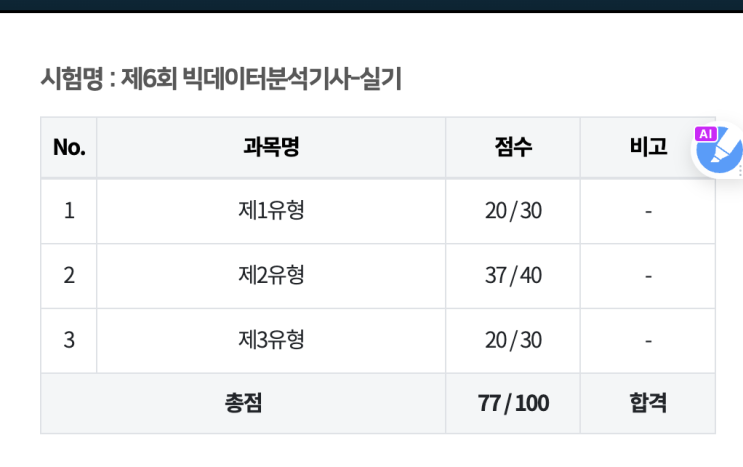743x467 pixels.
Task: Click the 합격 pass result cell
Action: tap(648, 403)
